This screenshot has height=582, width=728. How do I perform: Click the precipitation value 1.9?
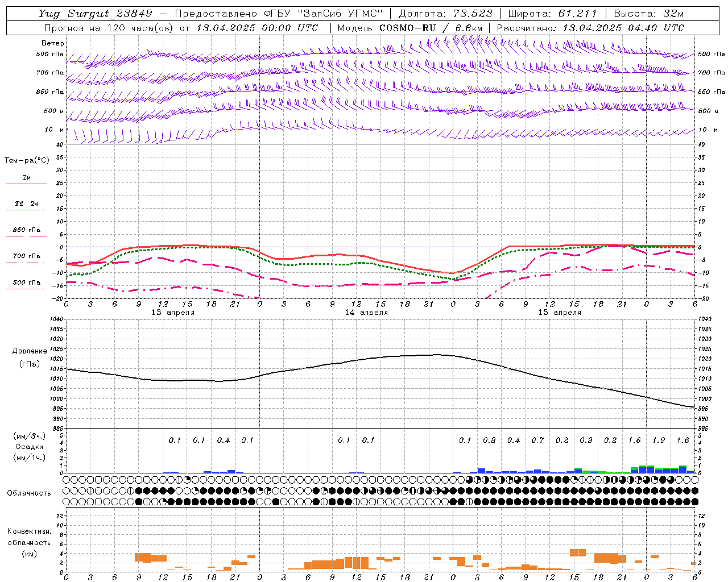click(659, 440)
